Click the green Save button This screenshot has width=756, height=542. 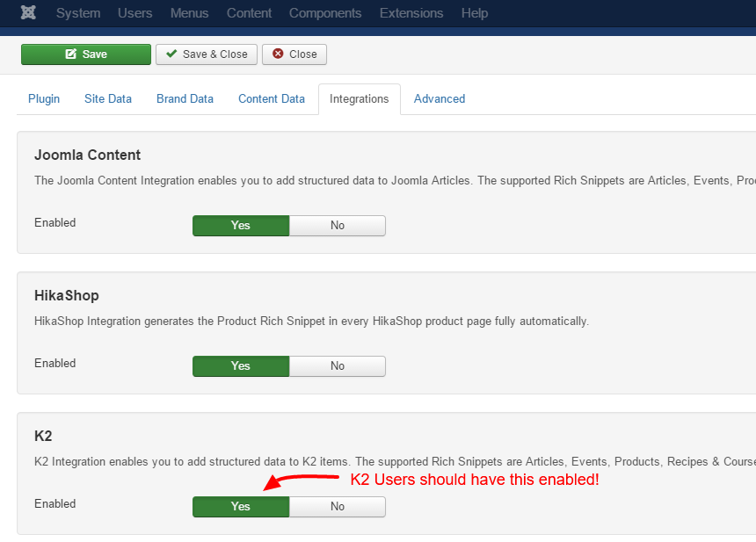(x=86, y=54)
